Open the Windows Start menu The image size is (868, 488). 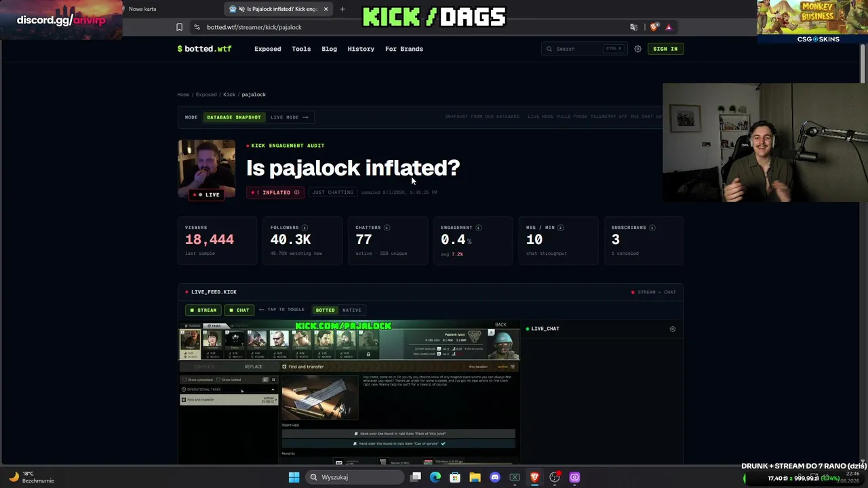point(294,477)
